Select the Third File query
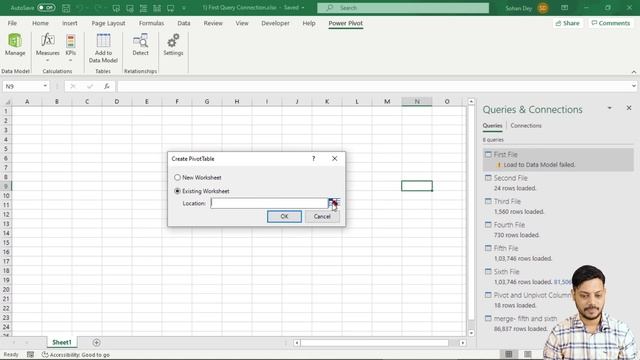Screen dimensions: 640x360 [x=558, y=206]
